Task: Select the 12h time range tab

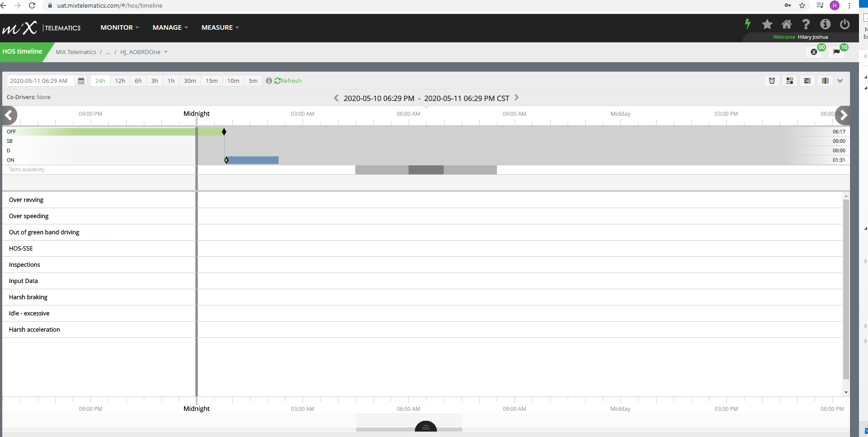Action: (x=120, y=81)
